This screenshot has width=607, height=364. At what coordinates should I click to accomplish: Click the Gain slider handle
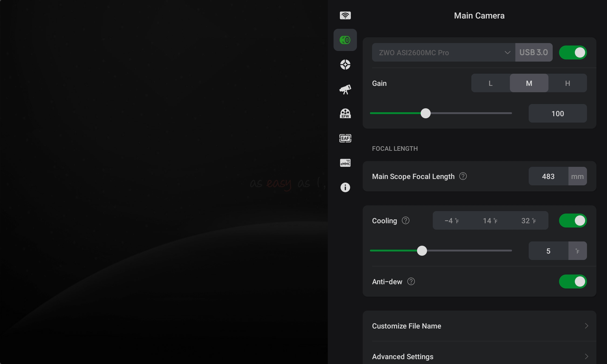pos(426,113)
